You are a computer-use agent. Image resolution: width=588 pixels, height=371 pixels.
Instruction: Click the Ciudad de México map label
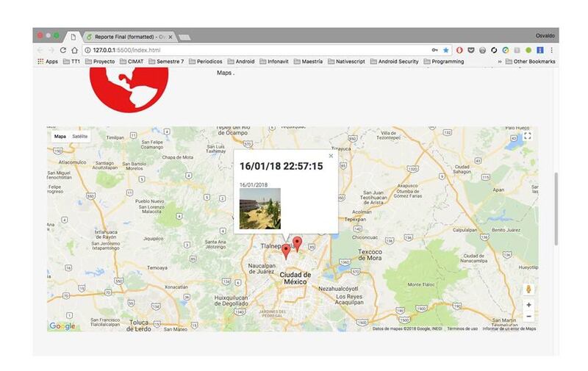pyautogui.click(x=295, y=278)
